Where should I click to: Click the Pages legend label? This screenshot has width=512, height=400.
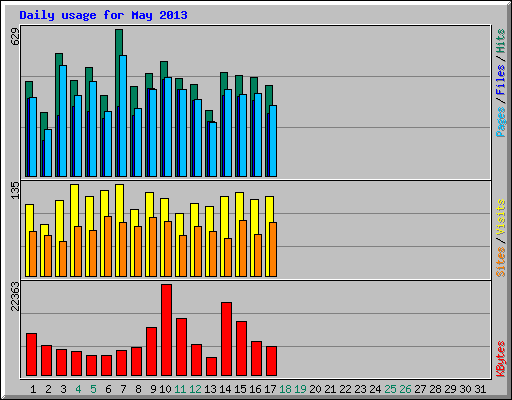click(500, 121)
